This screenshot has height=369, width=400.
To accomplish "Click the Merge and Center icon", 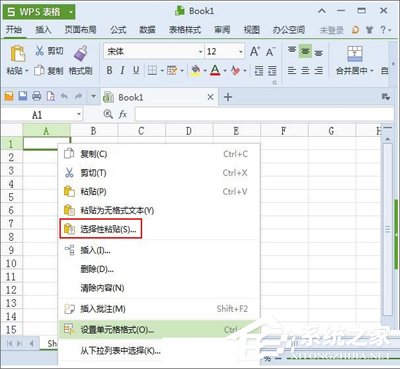I will click(355, 53).
